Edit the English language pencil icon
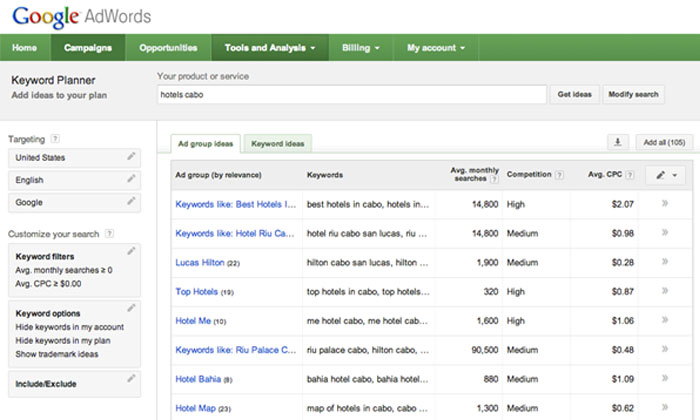 coord(131,180)
